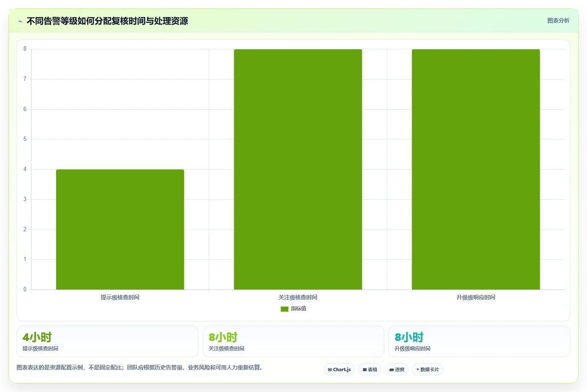Click the 升级级响应时间 caption in the last card
587x392 pixels.
(412, 349)
